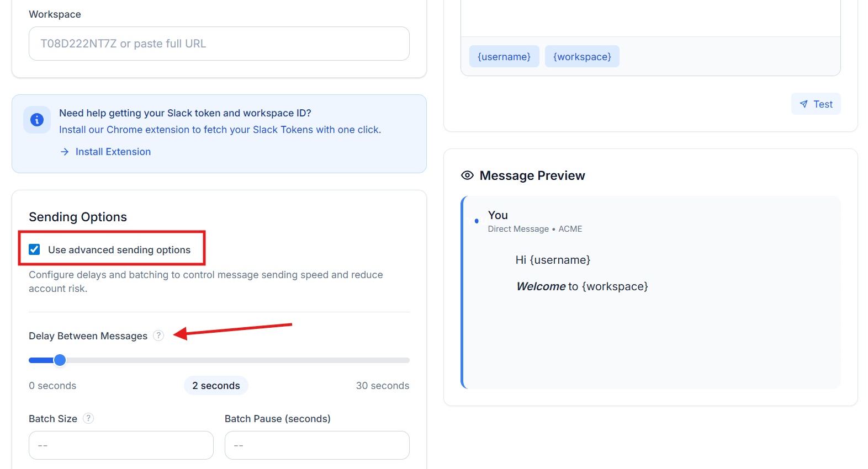Click the Workspace ID input field
This screenshot has width=868, height=469.
pos(219,44)
